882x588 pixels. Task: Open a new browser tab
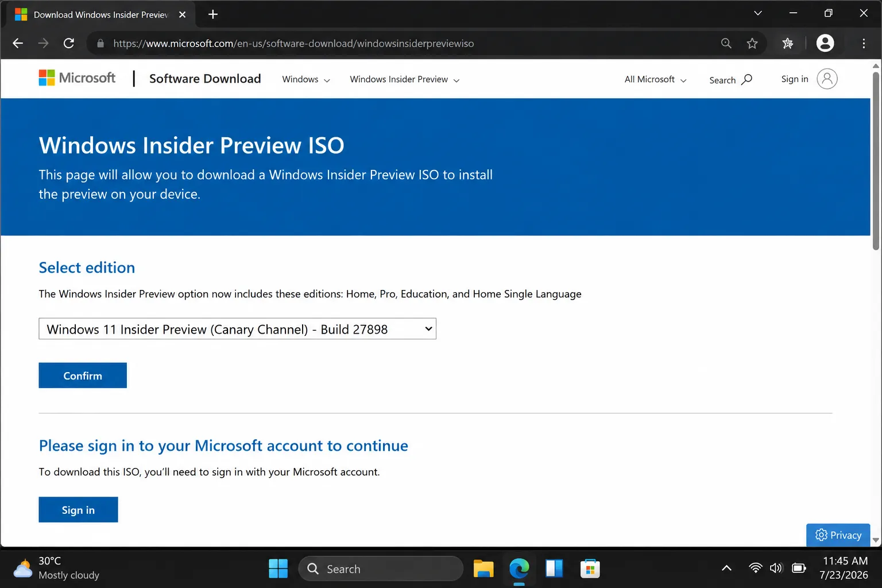point(213,14)
